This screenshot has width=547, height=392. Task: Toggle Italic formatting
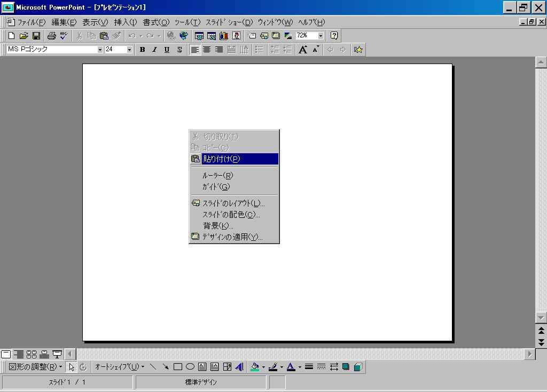[154, 50]
